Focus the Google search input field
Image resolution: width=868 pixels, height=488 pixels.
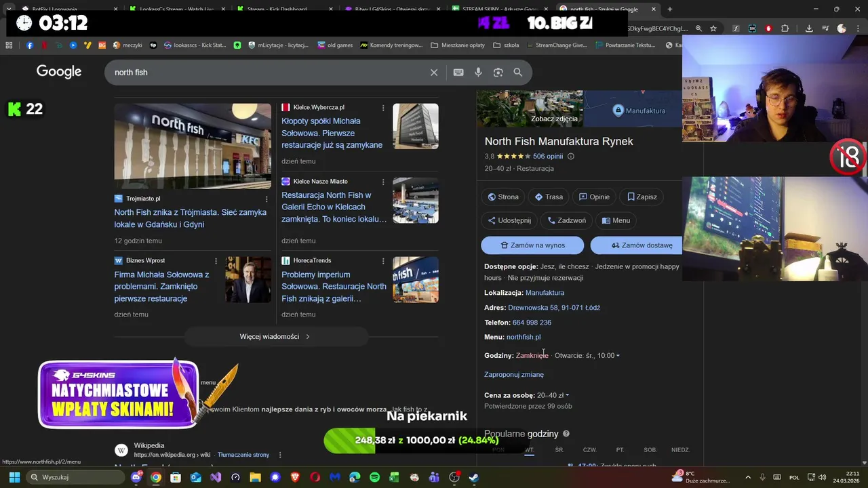tap(268, 73)
